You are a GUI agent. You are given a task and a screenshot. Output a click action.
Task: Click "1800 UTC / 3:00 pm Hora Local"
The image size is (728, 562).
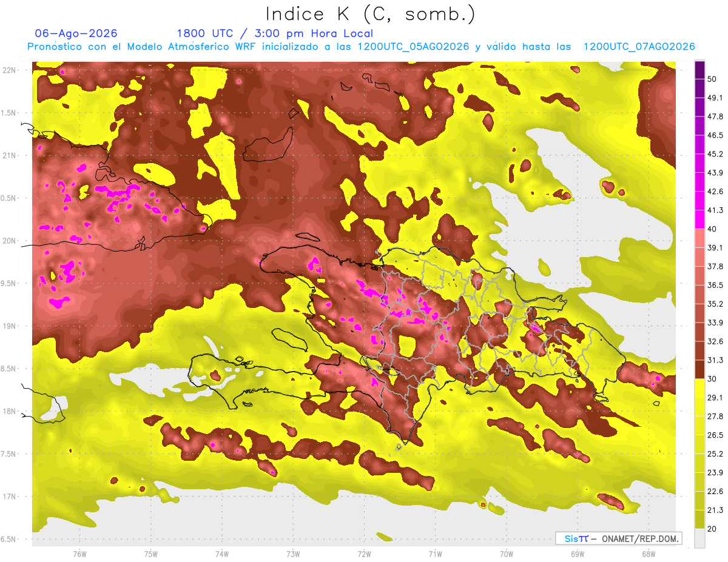[x=275, y=33]
